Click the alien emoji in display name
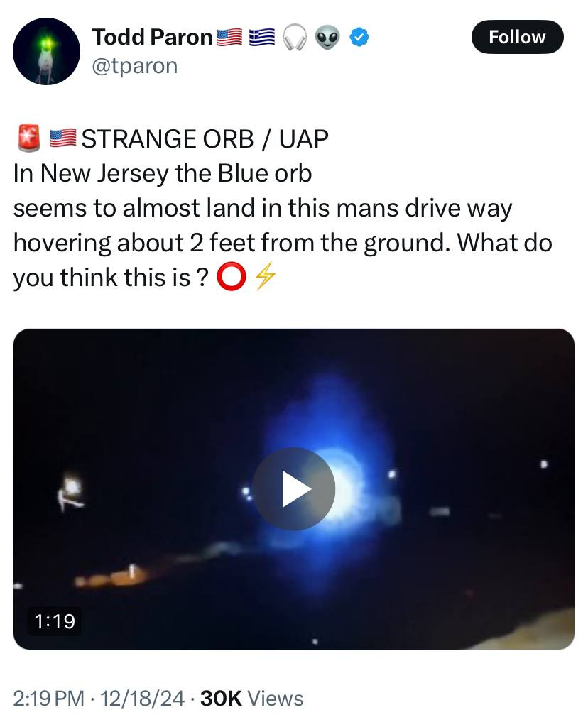588x727 pixels. (x=327, y=38)
